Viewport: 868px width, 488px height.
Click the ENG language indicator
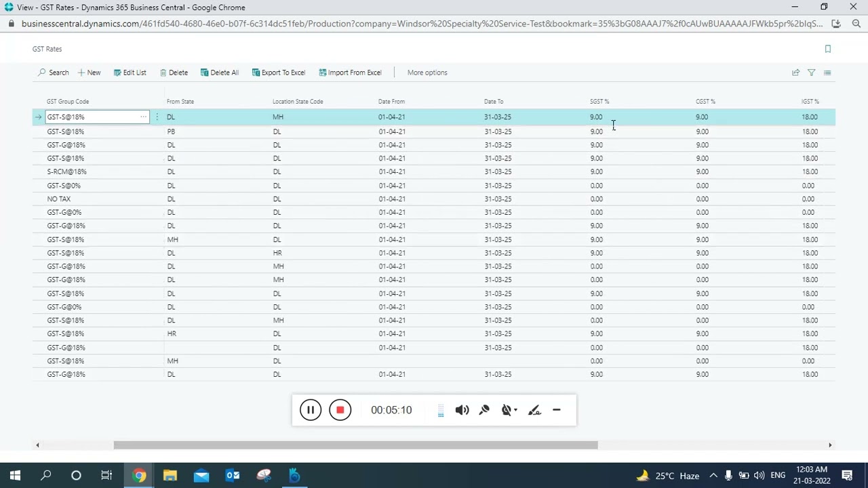(778, 475)
